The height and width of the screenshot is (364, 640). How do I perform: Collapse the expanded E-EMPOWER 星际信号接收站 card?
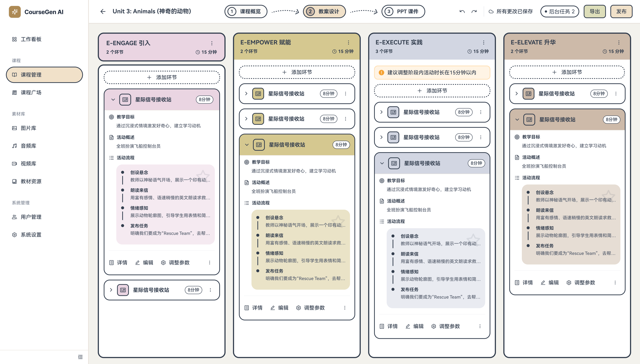click(x=247, y=145)
